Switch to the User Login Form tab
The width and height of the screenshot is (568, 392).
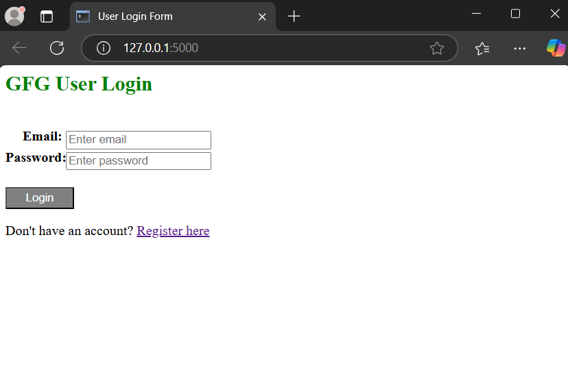[x=172, y=16]
